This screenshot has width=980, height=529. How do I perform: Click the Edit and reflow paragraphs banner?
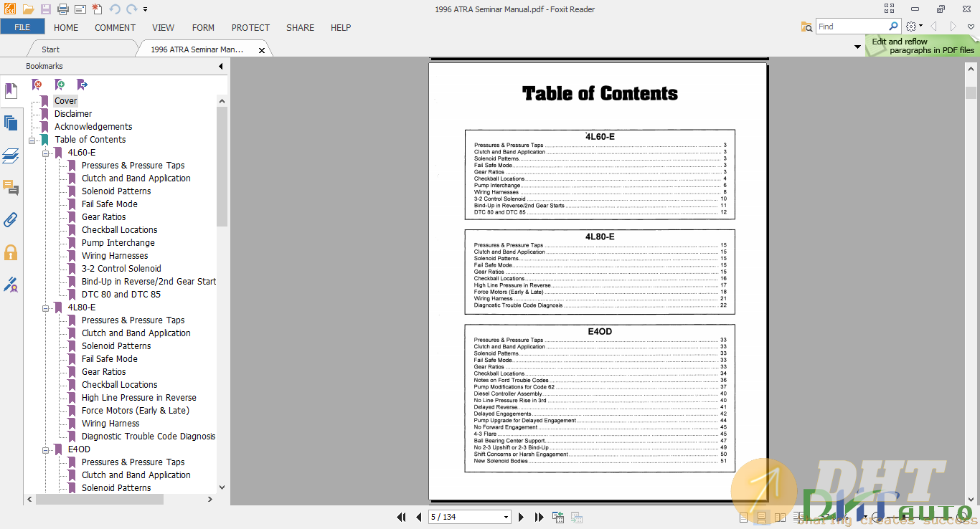923,46
